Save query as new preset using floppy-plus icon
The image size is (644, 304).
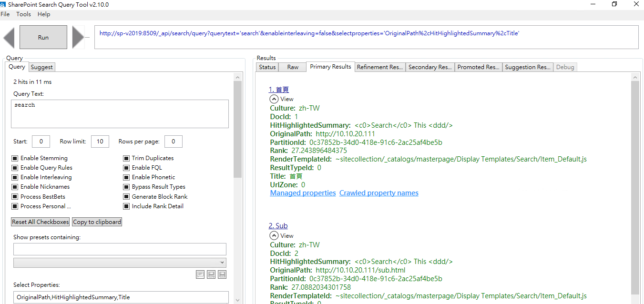pos(211,274)
